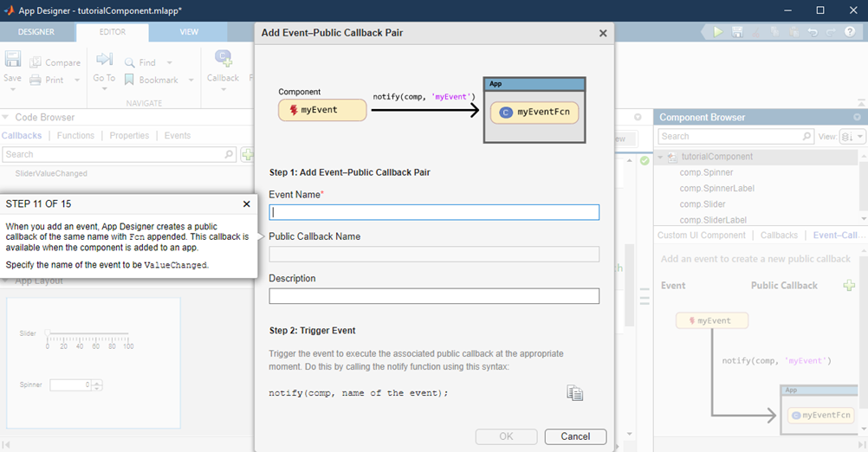868x452 pixels.
Task: Switch to the EDITOR tab
Action: pos(113,32)
